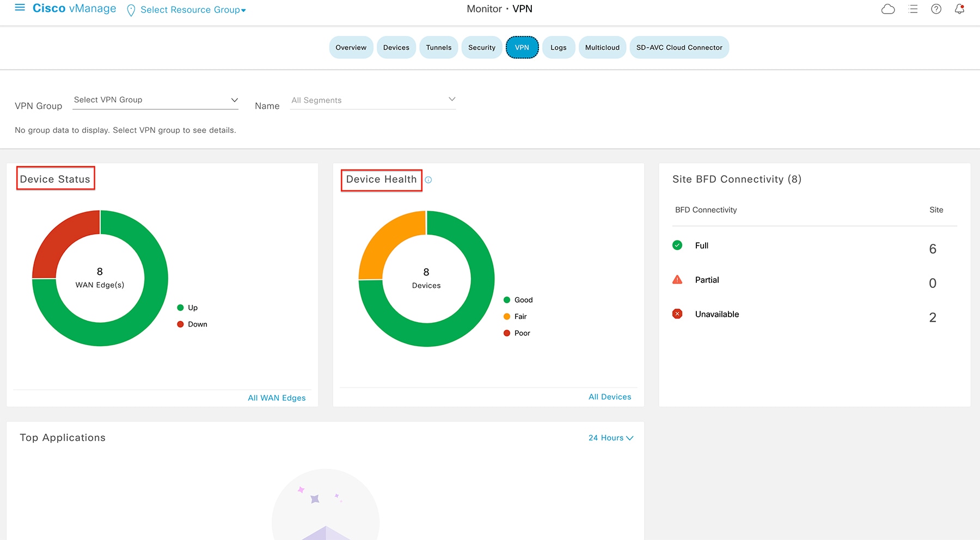
Task: Toggle the Good legend marker
Action: click(507, 300)
